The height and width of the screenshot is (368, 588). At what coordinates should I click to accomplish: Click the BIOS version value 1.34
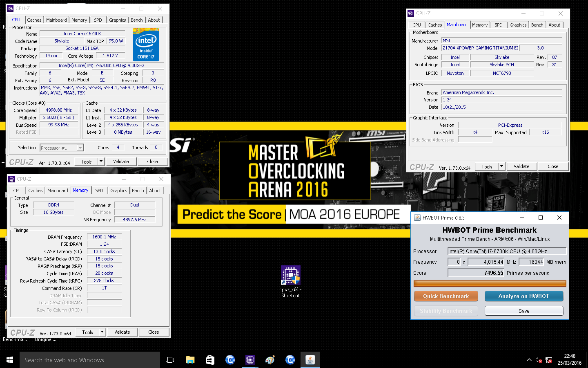coord(502,100)
